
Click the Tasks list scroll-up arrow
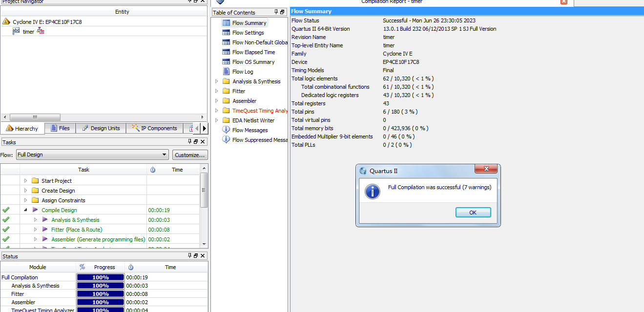(205, 169)
